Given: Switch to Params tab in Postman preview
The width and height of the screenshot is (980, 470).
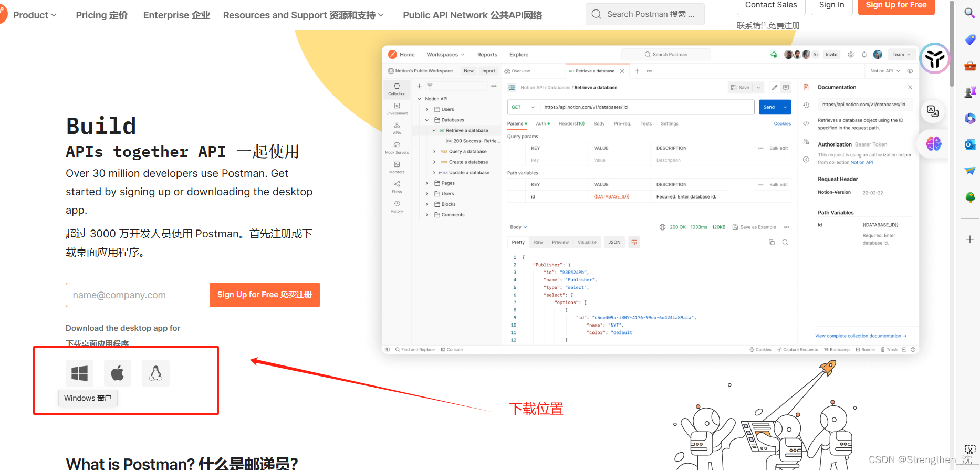Looking at the screenshot, I should [x=517, y=124].
